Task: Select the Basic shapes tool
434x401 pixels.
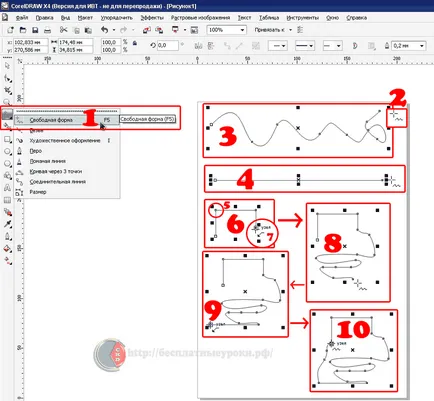Action: point(7,176)
